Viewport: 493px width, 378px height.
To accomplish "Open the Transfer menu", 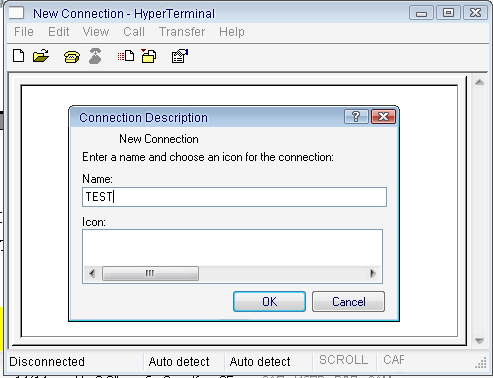I will (182, 32).
